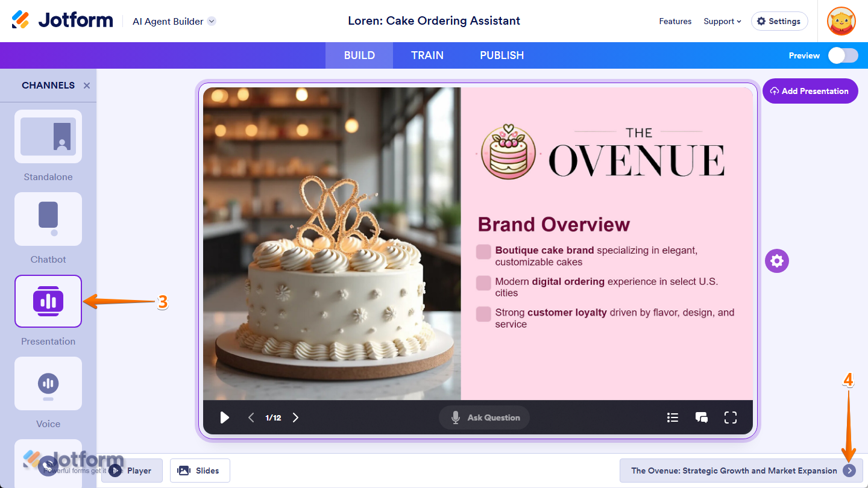Image resolution: width=868 pixels, height=488 pixels.
Task: Expand The Ovenue presentation selector chevron
Action: point(849,471)
